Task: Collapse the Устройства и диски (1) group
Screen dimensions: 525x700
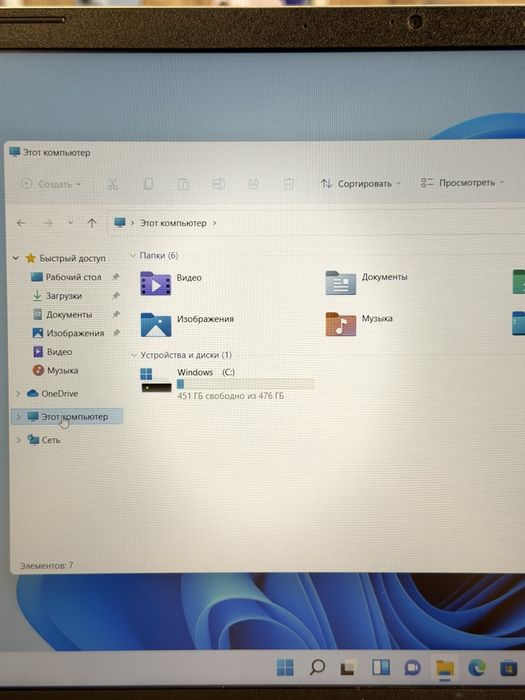Action: (133, 355)
